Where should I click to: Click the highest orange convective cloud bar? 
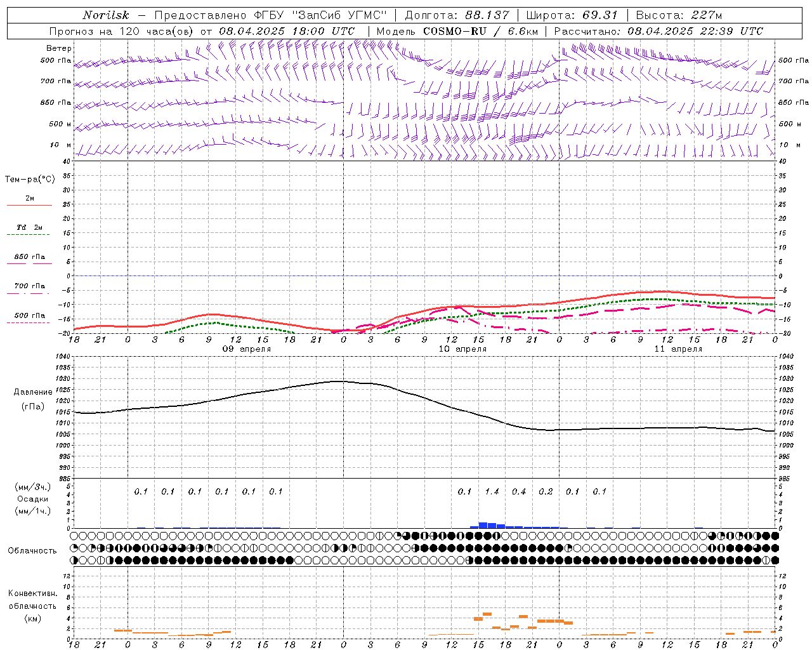(487, 614)
